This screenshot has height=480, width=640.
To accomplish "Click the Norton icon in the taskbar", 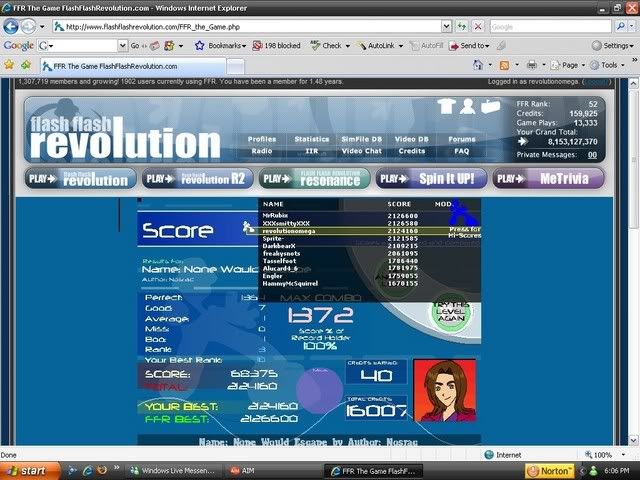I will tap(550, 470).
